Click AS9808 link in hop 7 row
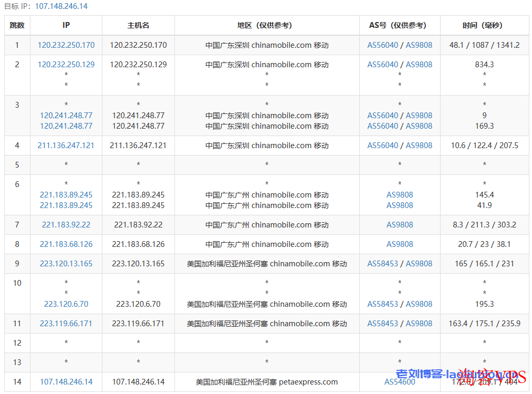 coord(400,225)
